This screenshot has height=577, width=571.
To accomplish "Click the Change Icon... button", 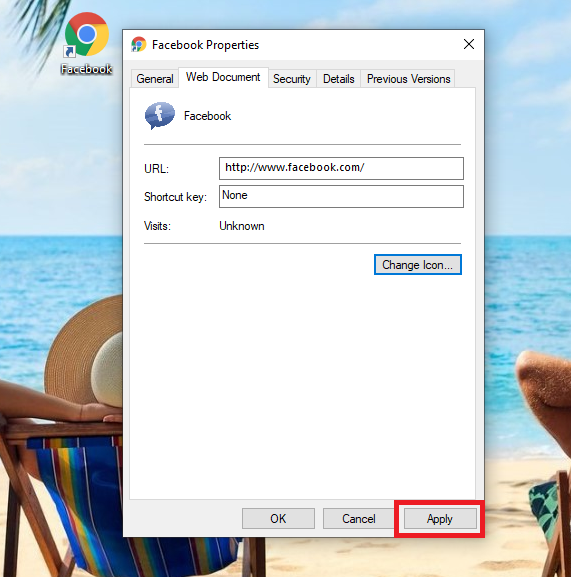I will [418, 265].
